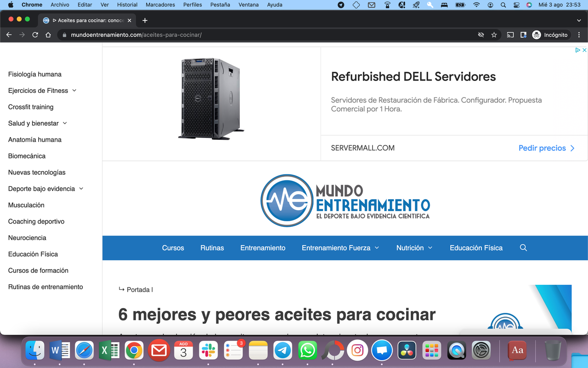Click the Siri icon in menu bar
The image size is (588, 368).
[529, 5]
